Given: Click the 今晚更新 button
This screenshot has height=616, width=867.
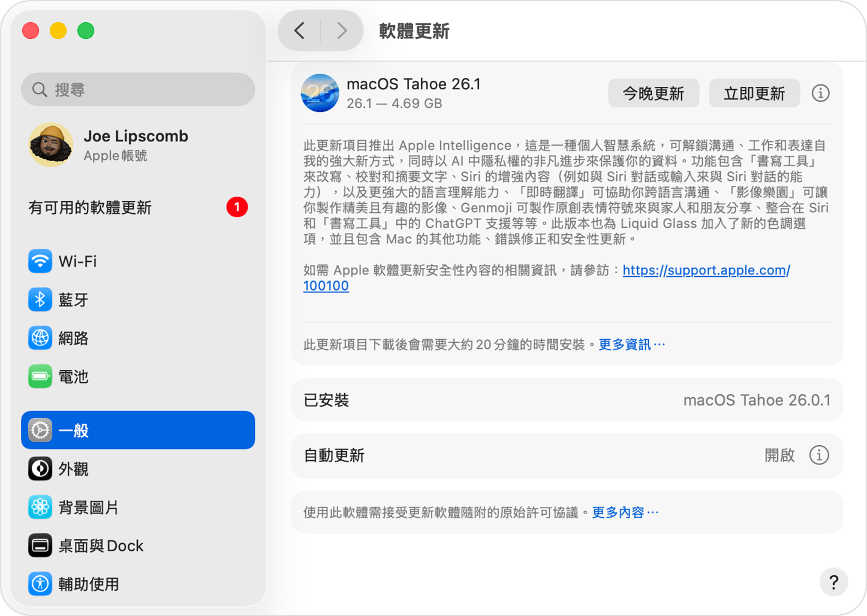Looking at the screenshot, I should click(x=654, y=93).
